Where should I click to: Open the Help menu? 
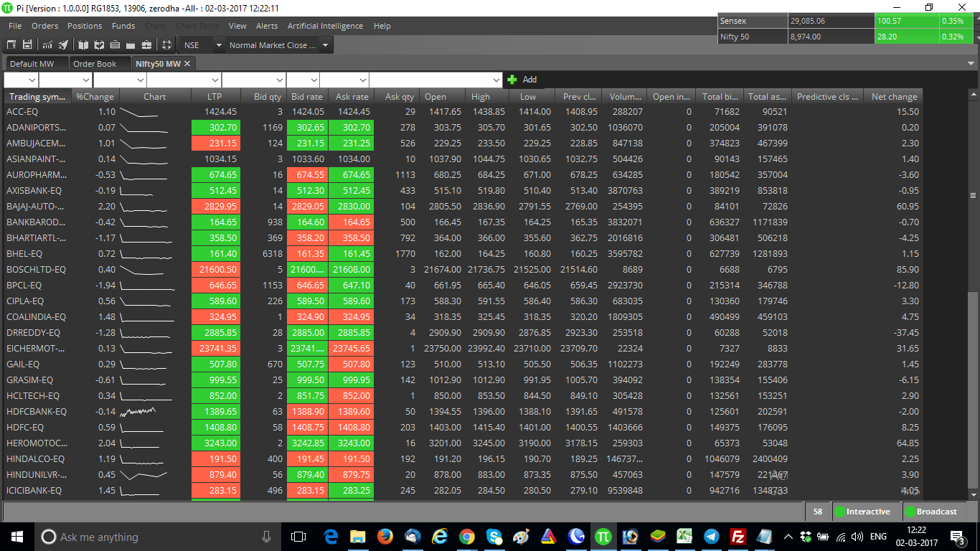(382, 26)
